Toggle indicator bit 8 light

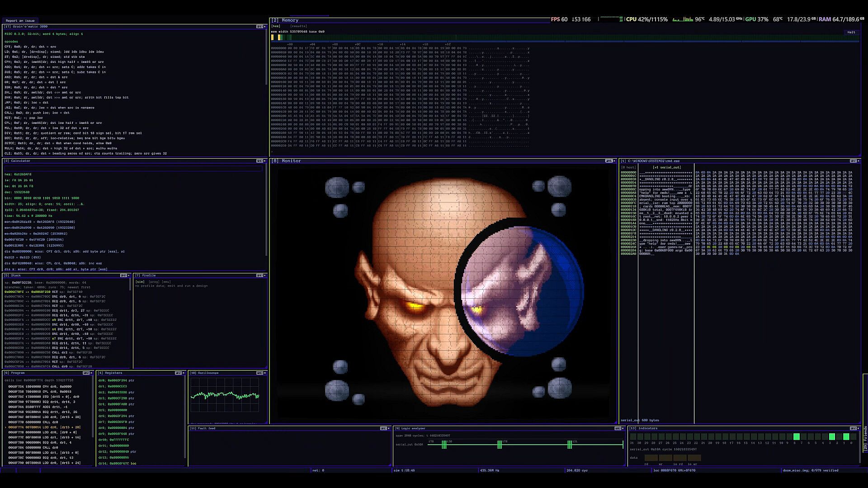point(796,436)
